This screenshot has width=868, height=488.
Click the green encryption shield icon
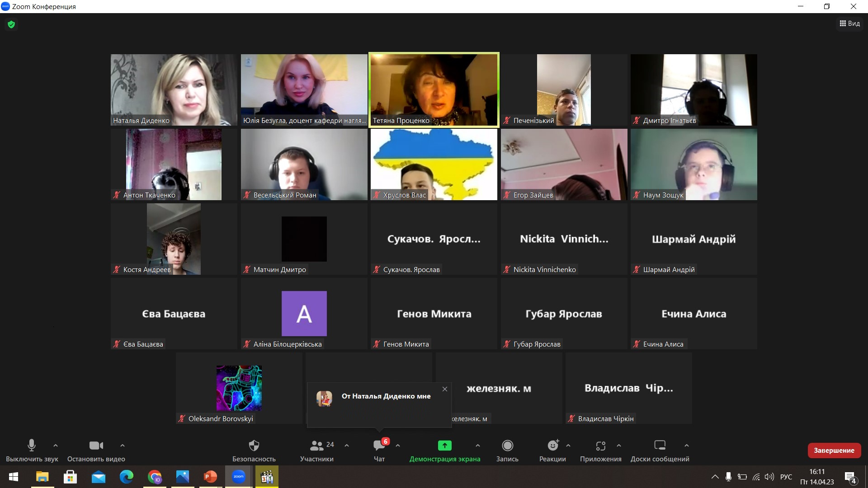[x=11, y=24]
